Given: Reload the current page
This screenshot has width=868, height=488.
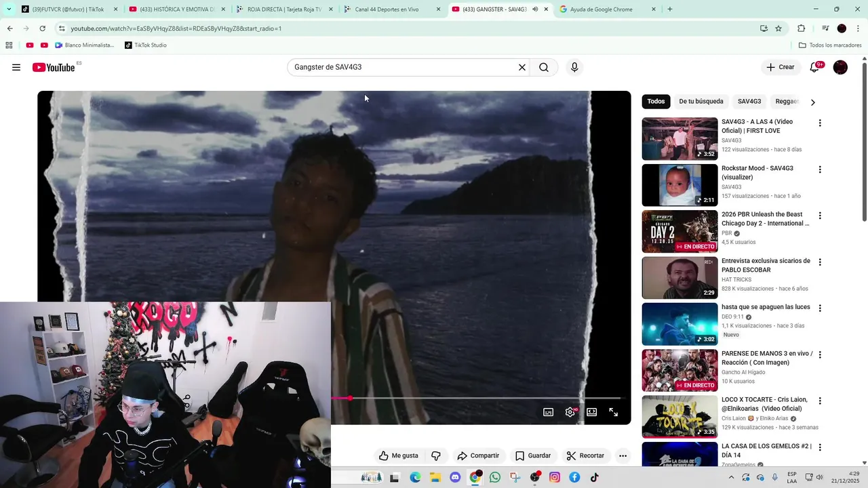Looking at the screenshot, I should 42,28.
